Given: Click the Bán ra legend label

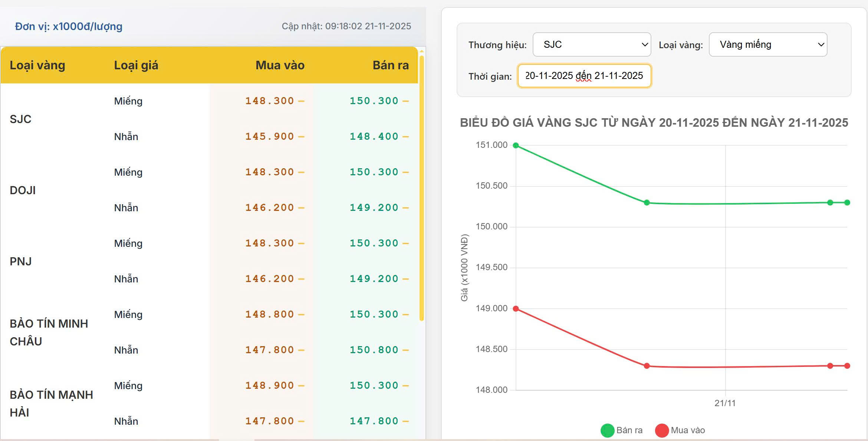Looking at the screenshot, I should click(x=629, y=430).
